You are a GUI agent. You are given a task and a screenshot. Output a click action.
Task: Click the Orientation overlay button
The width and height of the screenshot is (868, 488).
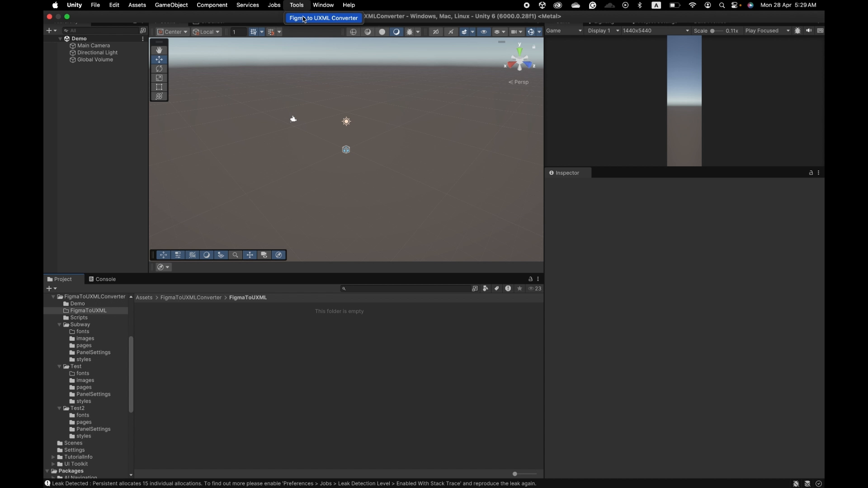[x=250, y=255]
